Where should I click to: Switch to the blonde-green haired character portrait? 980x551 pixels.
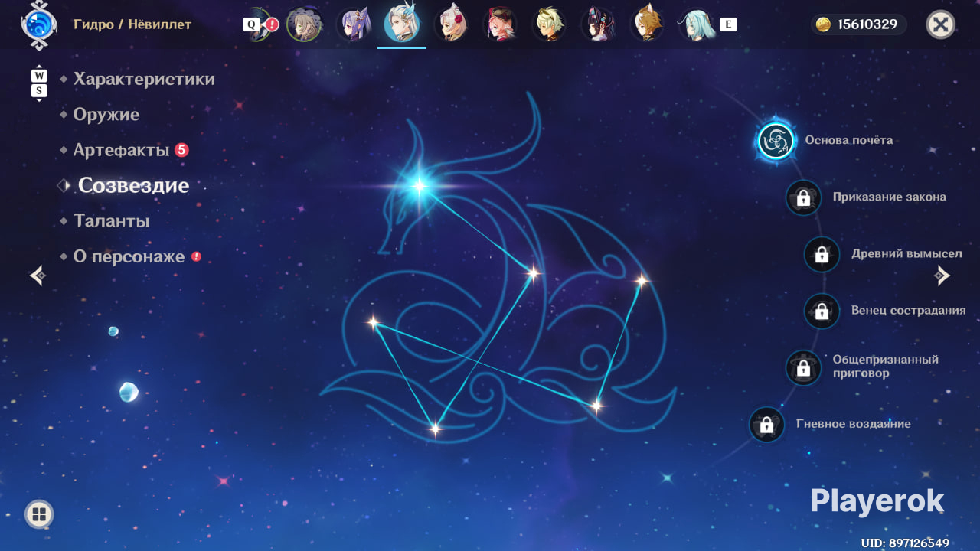point(549,24)
